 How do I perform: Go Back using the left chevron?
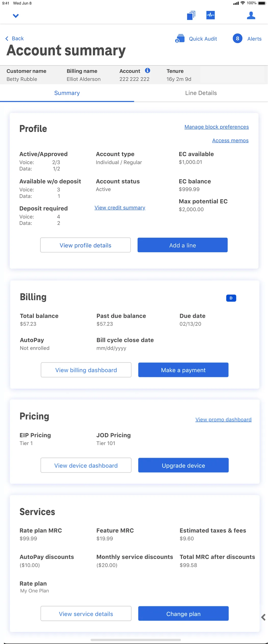point(7,39)
